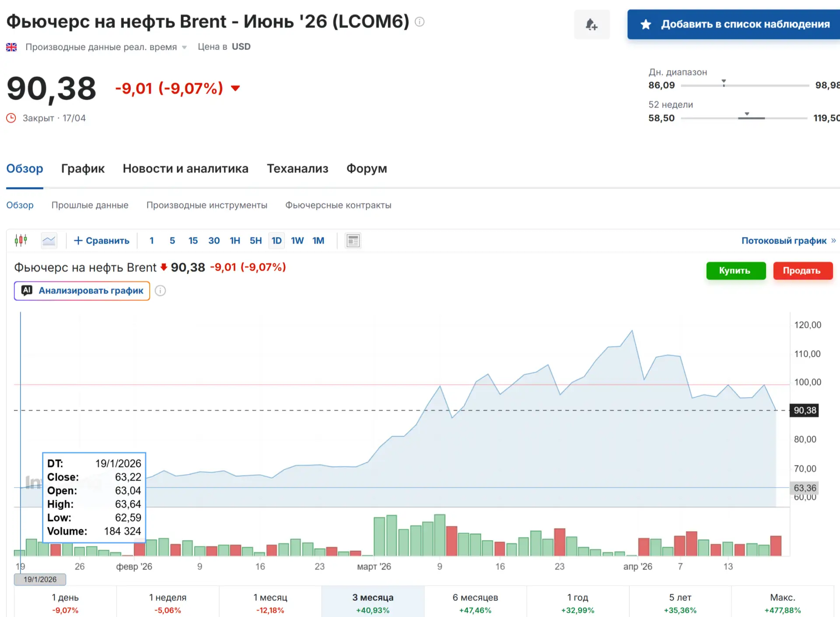Open the Потоковый график link
The image size is (840, 617).
pos(788,241)
